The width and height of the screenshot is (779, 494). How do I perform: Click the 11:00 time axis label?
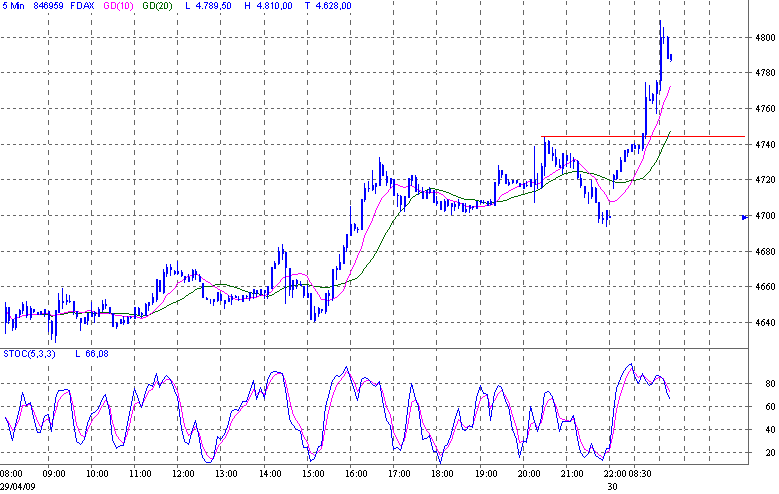[x=140, y=474]
